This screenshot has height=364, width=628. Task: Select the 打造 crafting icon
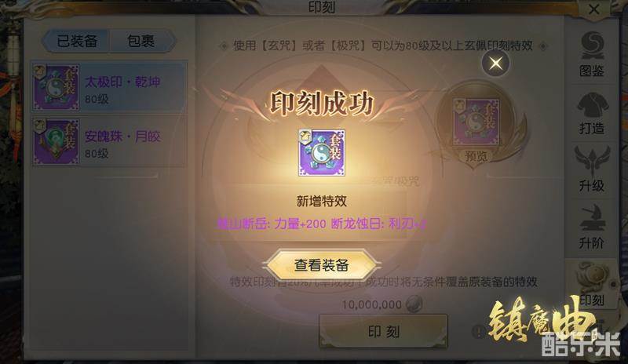pos(592,112)
